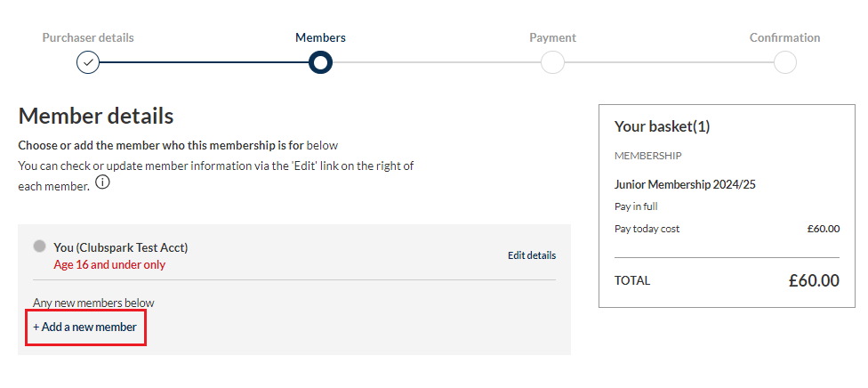Go to the Purchaser details step label
Image resolution: width=868 pixels, height=388 pixels.
(88, 37)
